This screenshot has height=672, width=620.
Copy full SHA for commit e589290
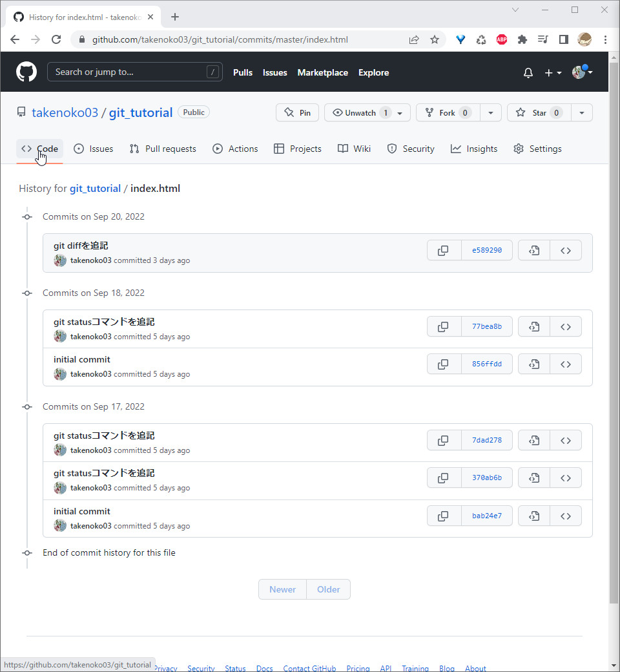[x=444, y=250]
